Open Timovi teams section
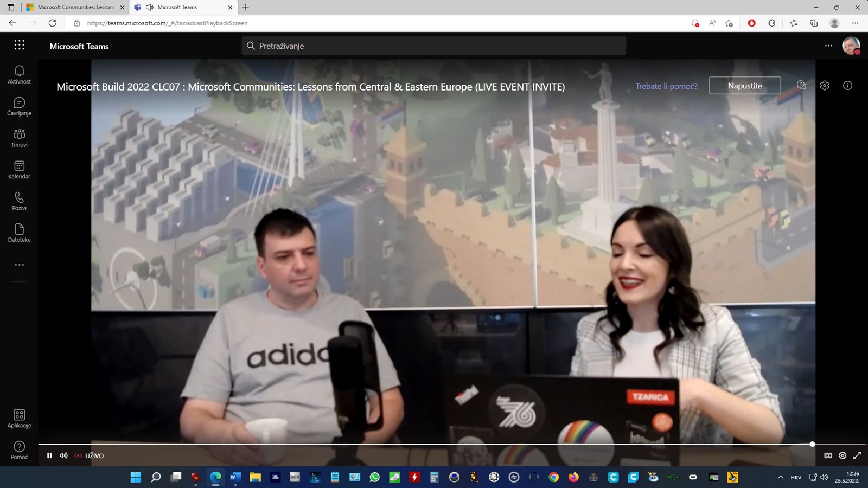This screenshot has width=868, height=488. [19, 138]
